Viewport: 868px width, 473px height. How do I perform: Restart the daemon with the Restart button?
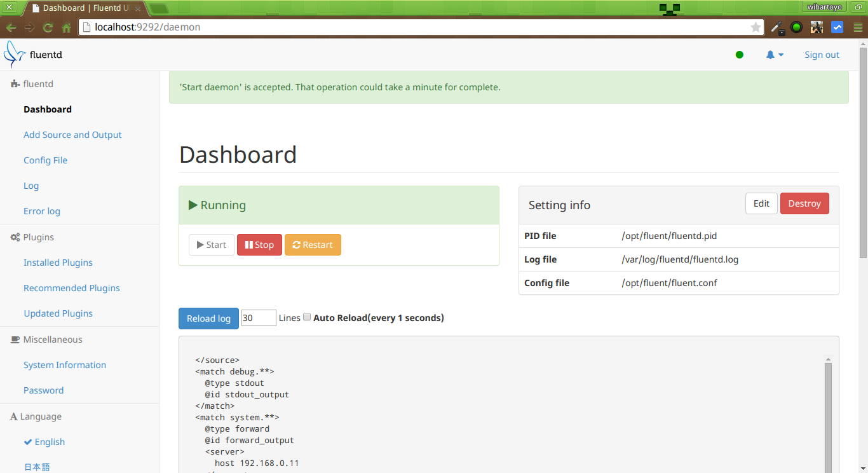[x=313, y=244]
